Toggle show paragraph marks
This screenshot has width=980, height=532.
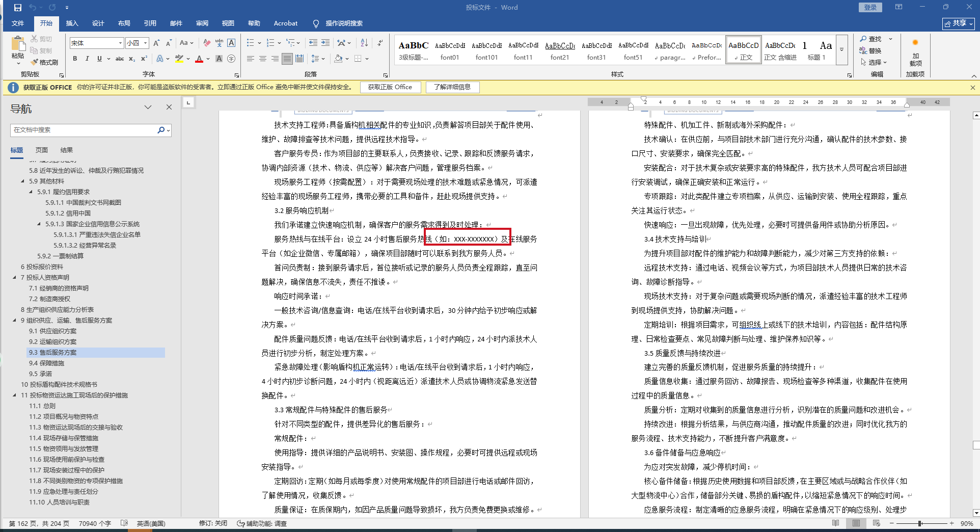point(380,43)
